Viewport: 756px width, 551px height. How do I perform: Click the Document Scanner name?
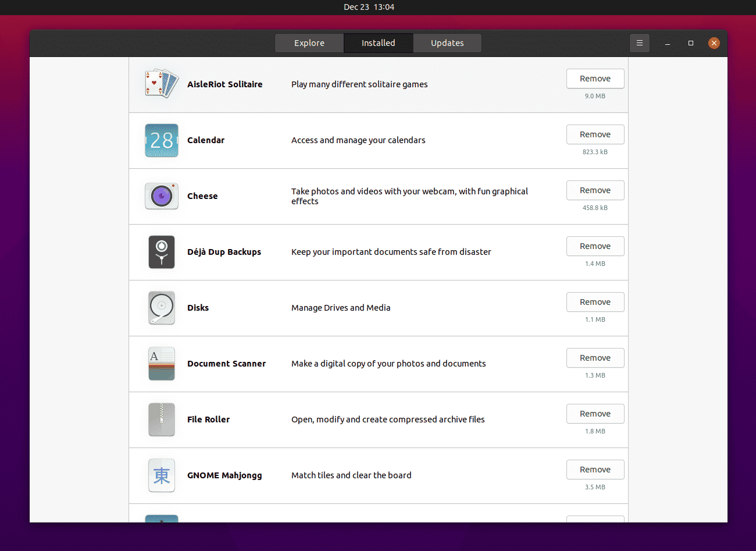(226, 364)
